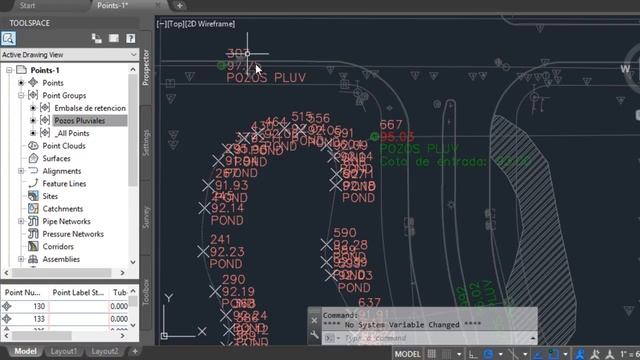Select point 130 row in list
Screen dimensions: 640x360
pyautogui.click(x=64, y=306)
